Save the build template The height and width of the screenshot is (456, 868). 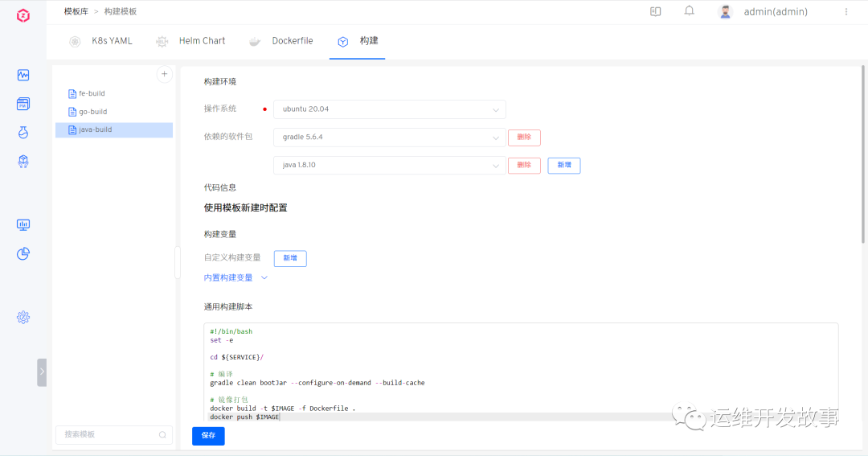click(x=208, y=436)
